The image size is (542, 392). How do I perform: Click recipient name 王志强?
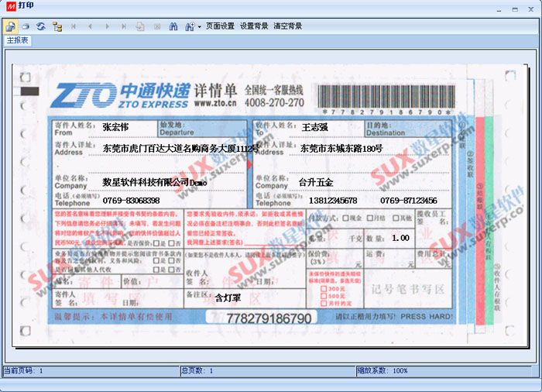point(314,127)
